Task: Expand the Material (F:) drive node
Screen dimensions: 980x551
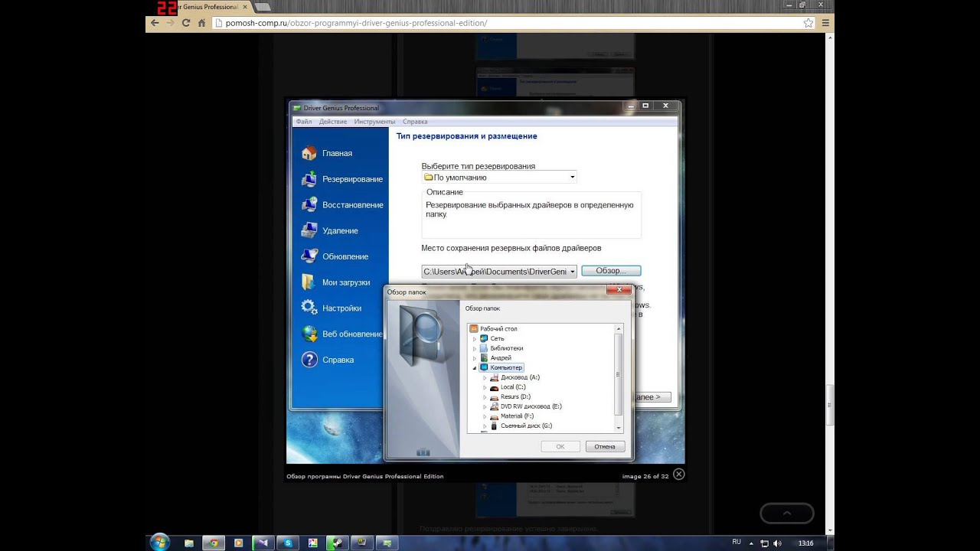Action: (485, 416)
